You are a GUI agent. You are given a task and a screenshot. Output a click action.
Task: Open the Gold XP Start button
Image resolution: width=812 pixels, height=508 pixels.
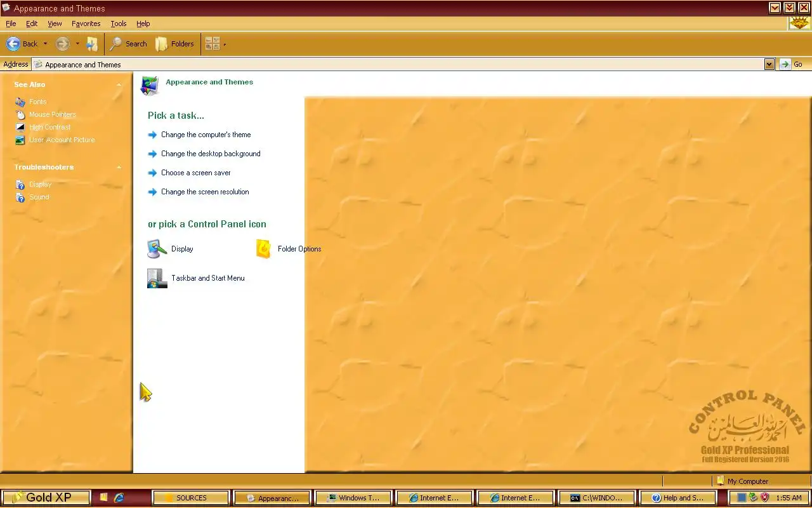point(46,497)
